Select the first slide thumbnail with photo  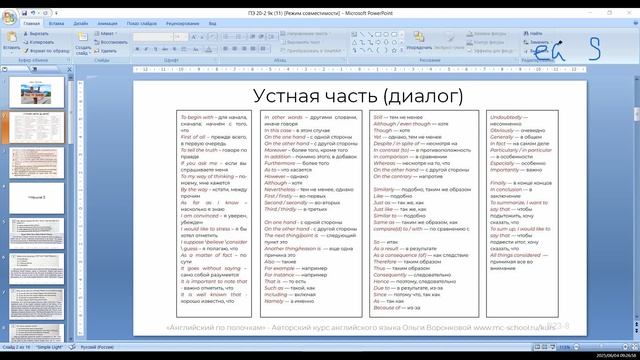(x=36, y=92)
